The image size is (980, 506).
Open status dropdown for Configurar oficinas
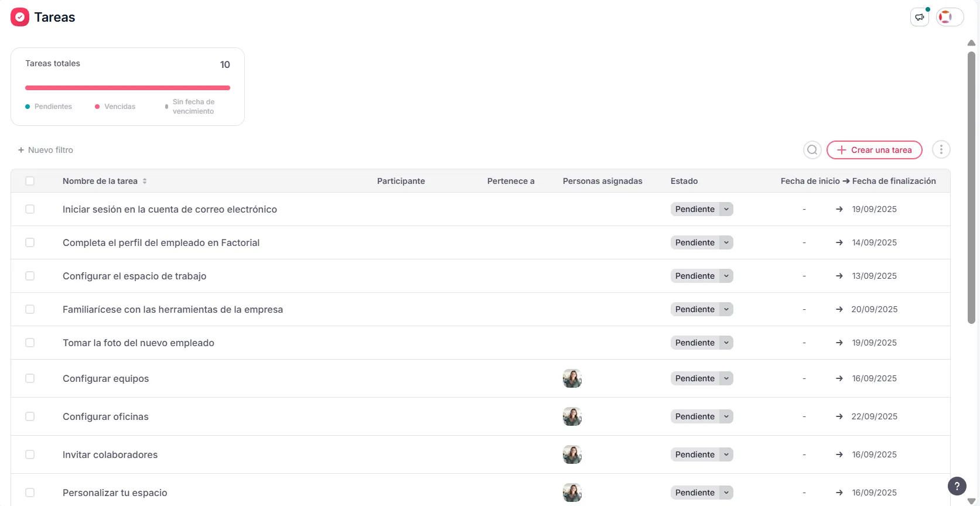point(726,416)
